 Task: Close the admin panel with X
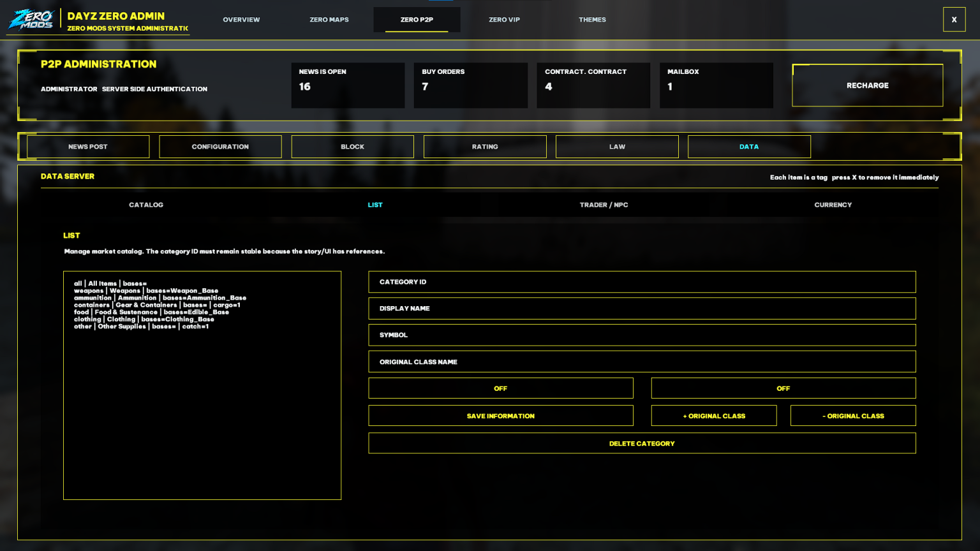(x=954, y=20)
